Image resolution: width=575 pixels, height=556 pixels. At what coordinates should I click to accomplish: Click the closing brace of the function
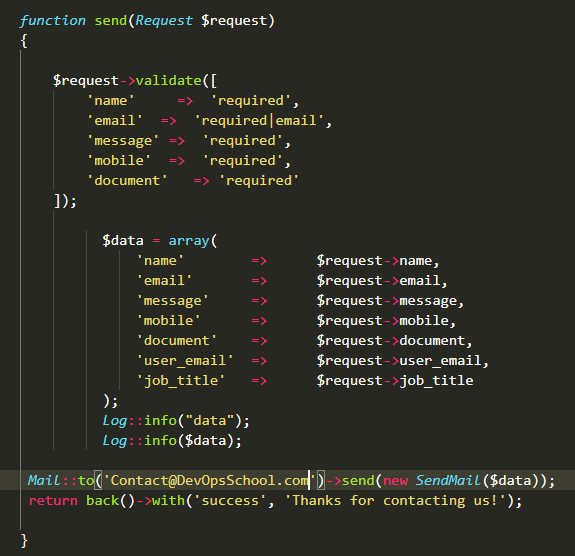24,541
